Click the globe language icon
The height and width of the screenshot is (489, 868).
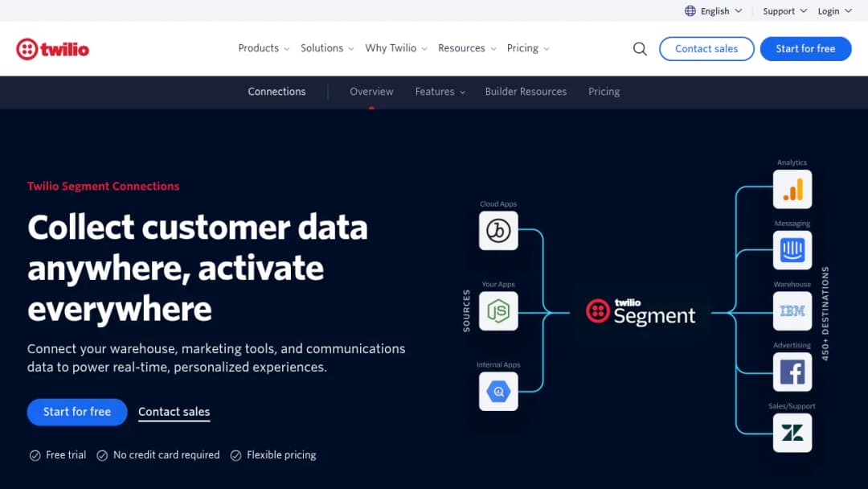pos(690,11)
